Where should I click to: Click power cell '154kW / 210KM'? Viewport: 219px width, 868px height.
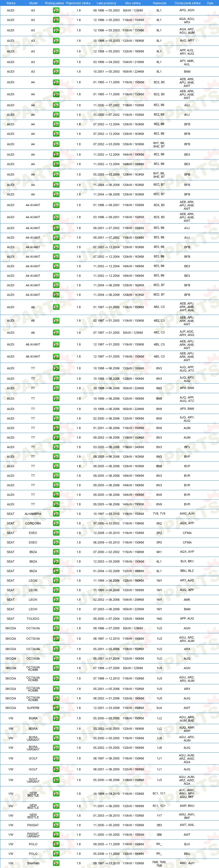[x=133, y=62]
